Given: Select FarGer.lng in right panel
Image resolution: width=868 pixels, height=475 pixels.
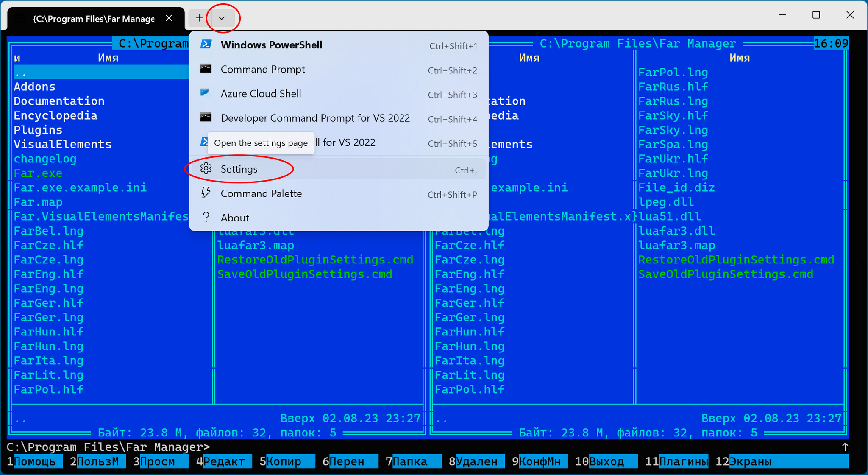Looking at the screenshot, I should [470, 317].
